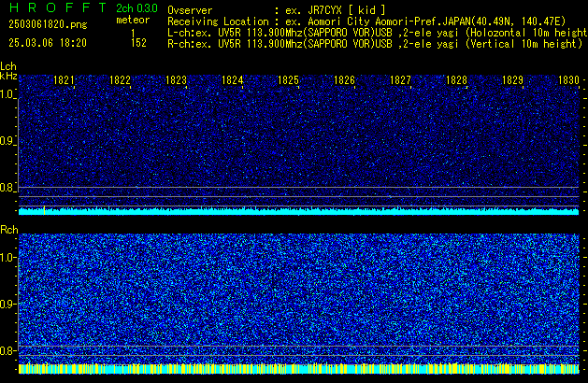The width and height of the screenshot is (588, 383).
Task: Click the 1822 time marker
Action: click(x=120, y=80)
